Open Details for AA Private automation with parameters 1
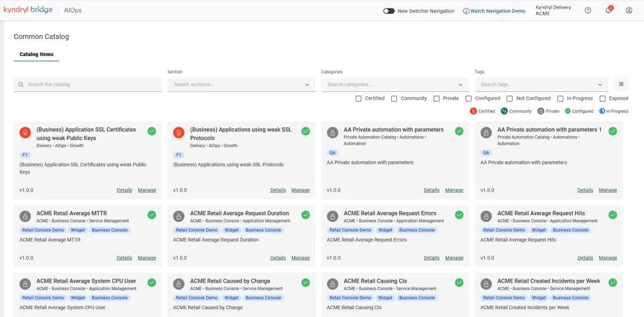644x317 pixels. (x=585, y=190)
